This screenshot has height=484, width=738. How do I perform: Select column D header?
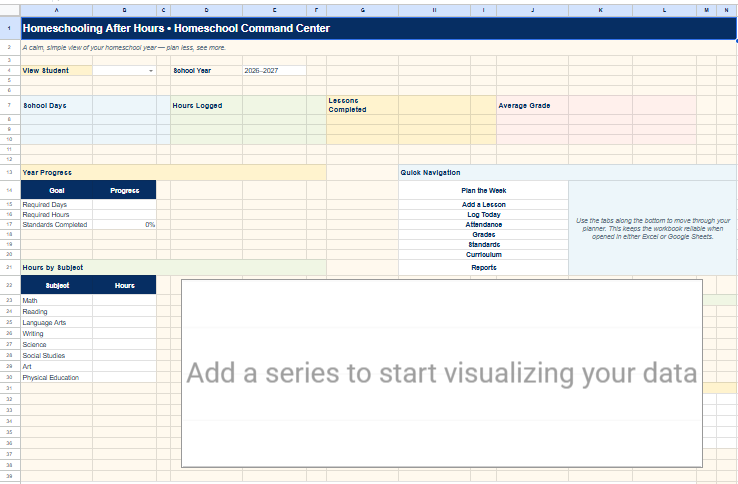click(206, 10)
